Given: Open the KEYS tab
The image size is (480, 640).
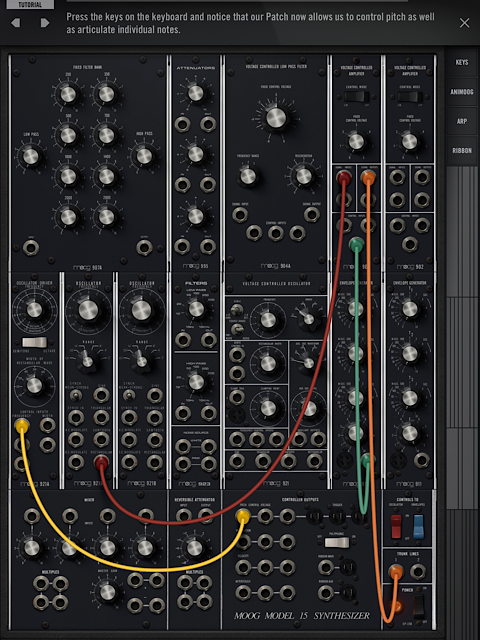Looking at the screenshot, I should (462, 62).
